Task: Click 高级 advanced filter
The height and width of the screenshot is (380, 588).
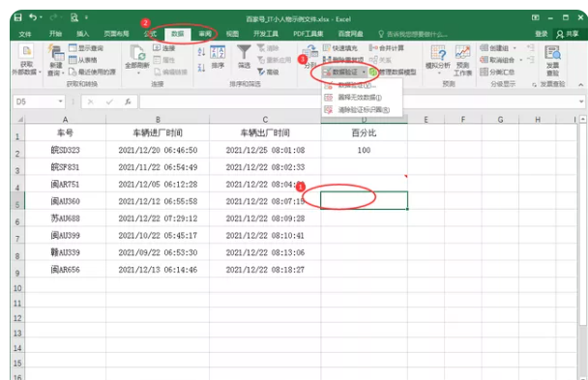Action: pyautogui.click(x=268, y=72)
